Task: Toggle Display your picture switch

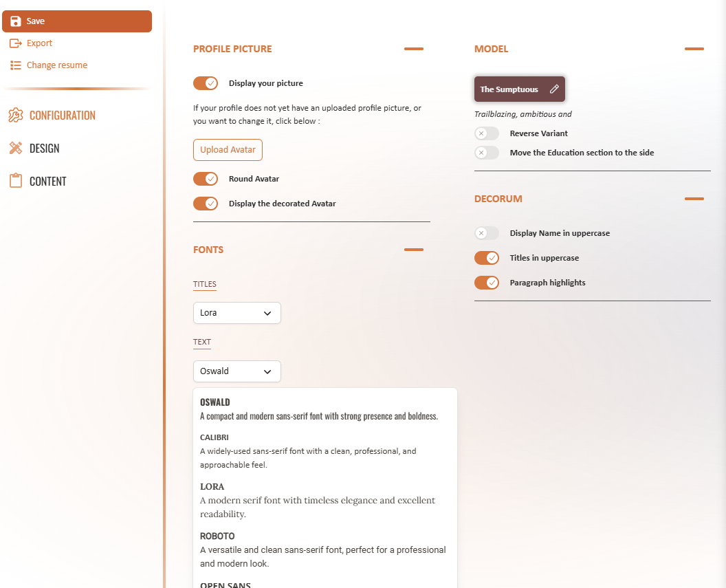Action: 206,83
